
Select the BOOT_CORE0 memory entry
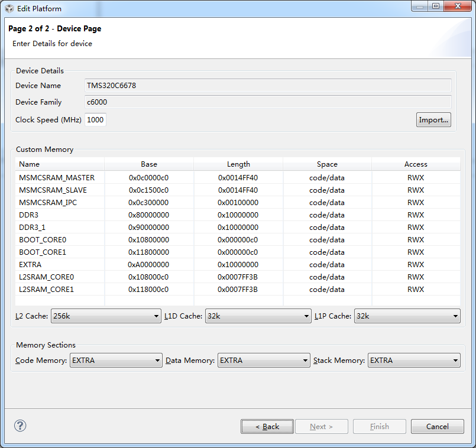pos(43,240)
